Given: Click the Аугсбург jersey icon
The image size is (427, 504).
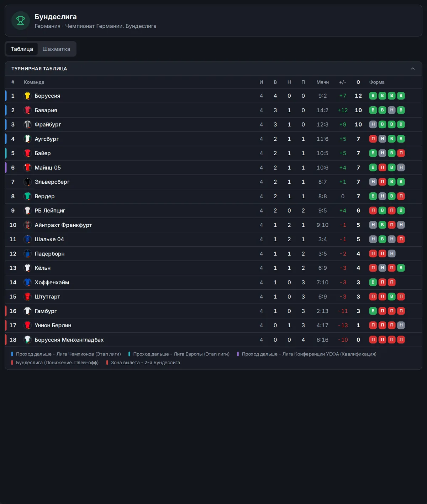Looking at the screenshot, I should 27,139.
